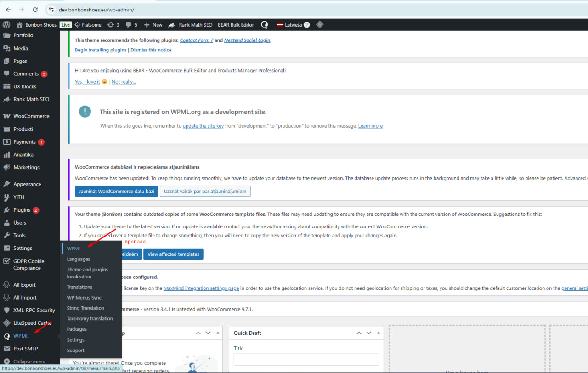The image size is (588, 373).
Task: Click the Analītika chart icon
Action: point(6,155)
